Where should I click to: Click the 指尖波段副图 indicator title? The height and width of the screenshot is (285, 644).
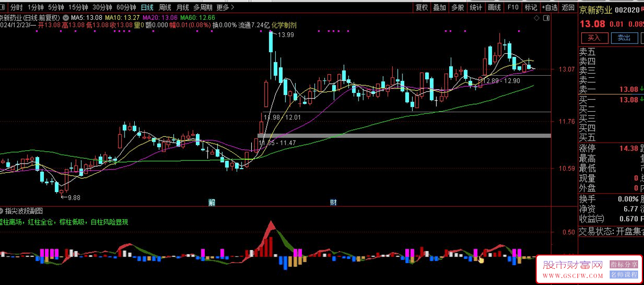click(x=24, y=210)
